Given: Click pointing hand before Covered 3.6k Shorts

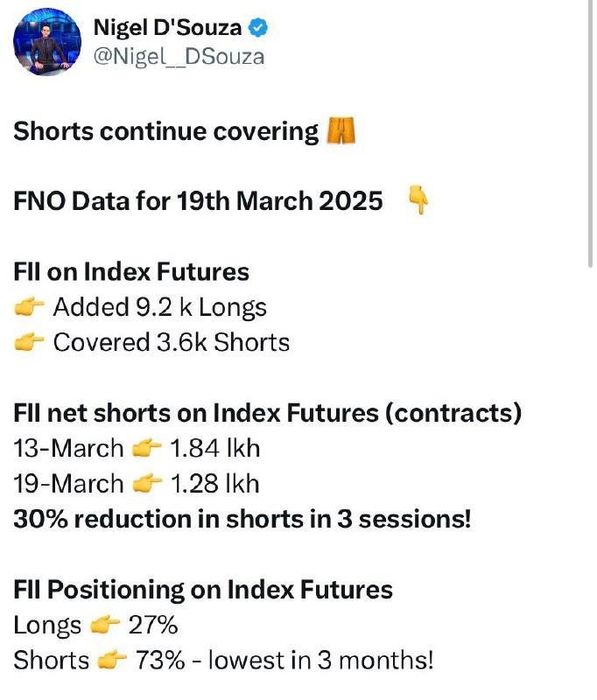Looking at the screenshot, I should (x=29, y=342).
